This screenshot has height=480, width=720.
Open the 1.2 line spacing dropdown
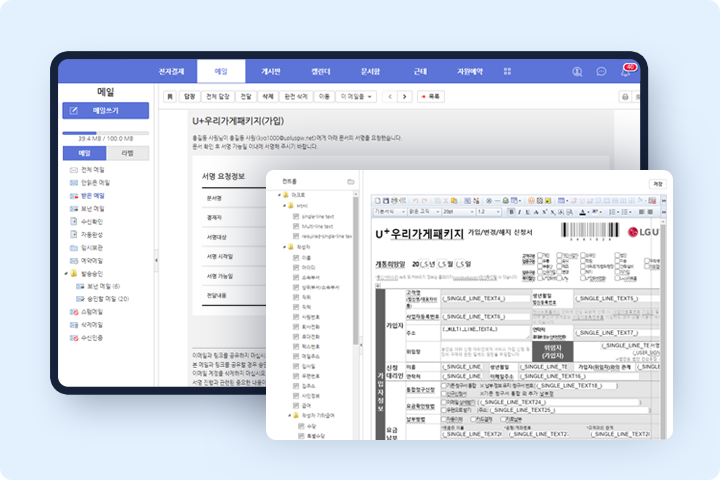click(489, 212)
